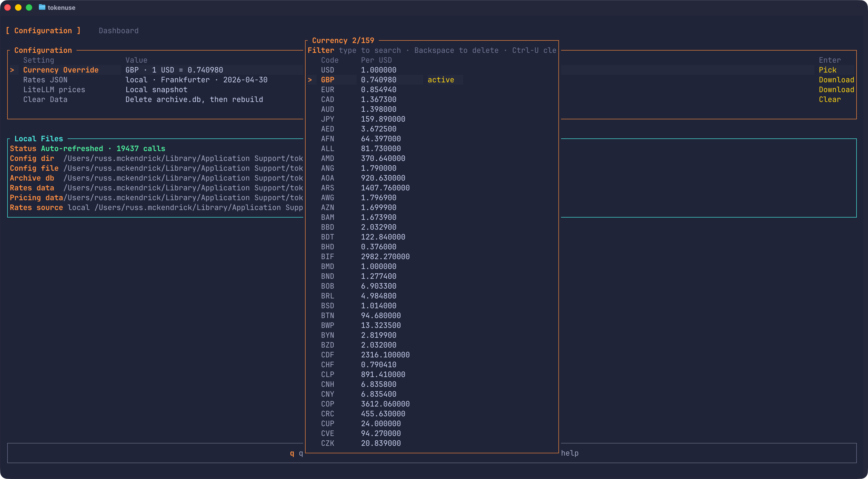Choose AWG in the currency list
The width and height of the screenshot is (868, 479).
(x=432, y=198)
